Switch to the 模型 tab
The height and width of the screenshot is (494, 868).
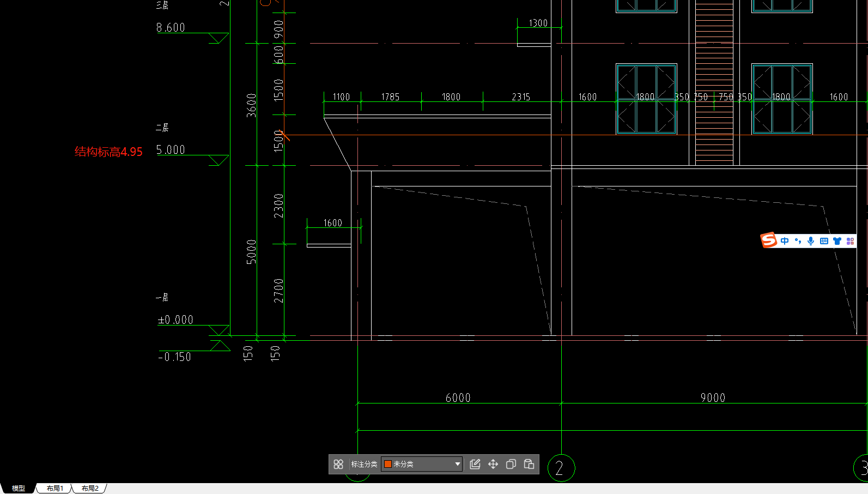point(19,488)
